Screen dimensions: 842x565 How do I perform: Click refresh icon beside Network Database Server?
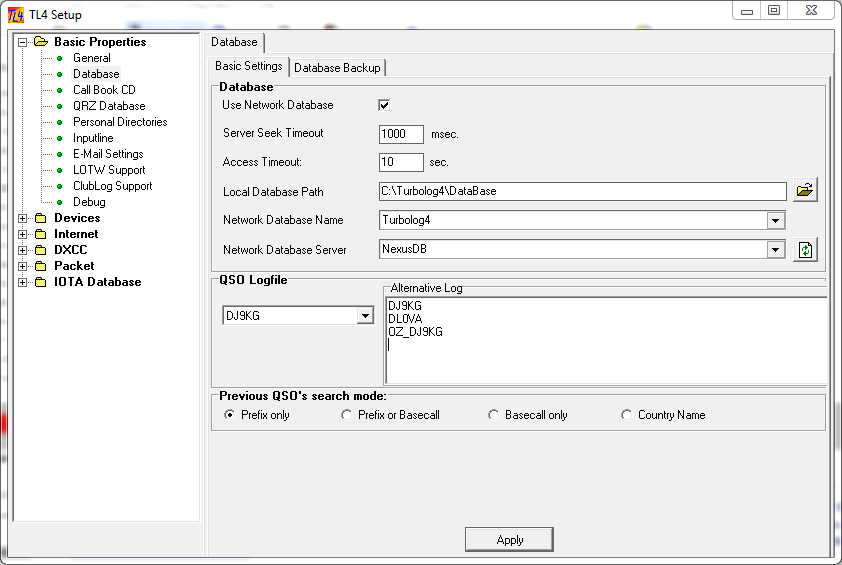(x=805, y=250)
